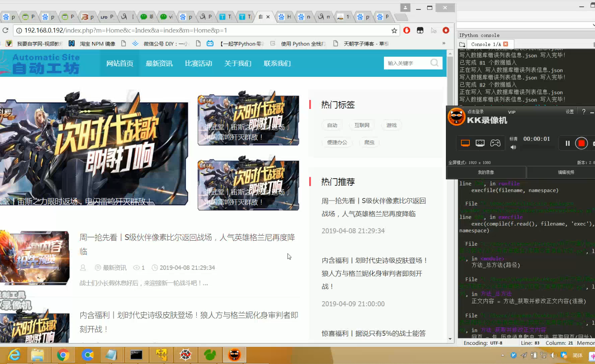595x364 pixels.
Task: Open 设置 in KK录像机
Action: [570, 112]
